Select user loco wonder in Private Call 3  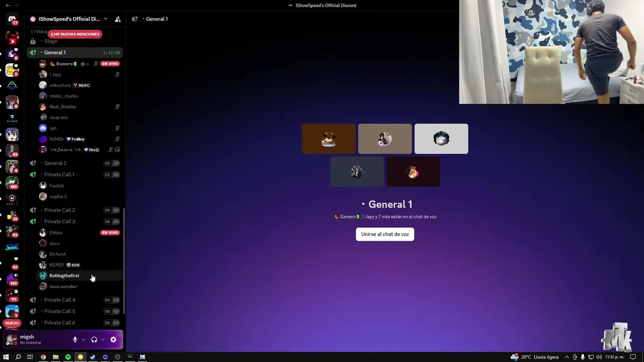[x=79, y=287]
